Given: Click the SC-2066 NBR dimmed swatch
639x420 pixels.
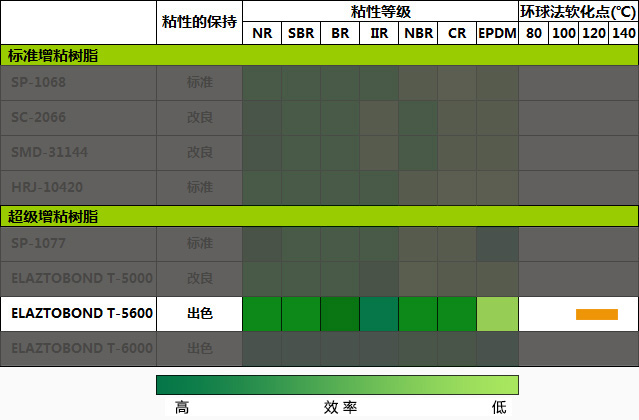Looking at the screenshot, I should (418, 118).
